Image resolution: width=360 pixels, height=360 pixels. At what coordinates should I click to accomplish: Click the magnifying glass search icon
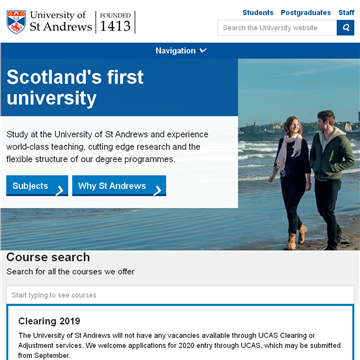coord(345,28)
